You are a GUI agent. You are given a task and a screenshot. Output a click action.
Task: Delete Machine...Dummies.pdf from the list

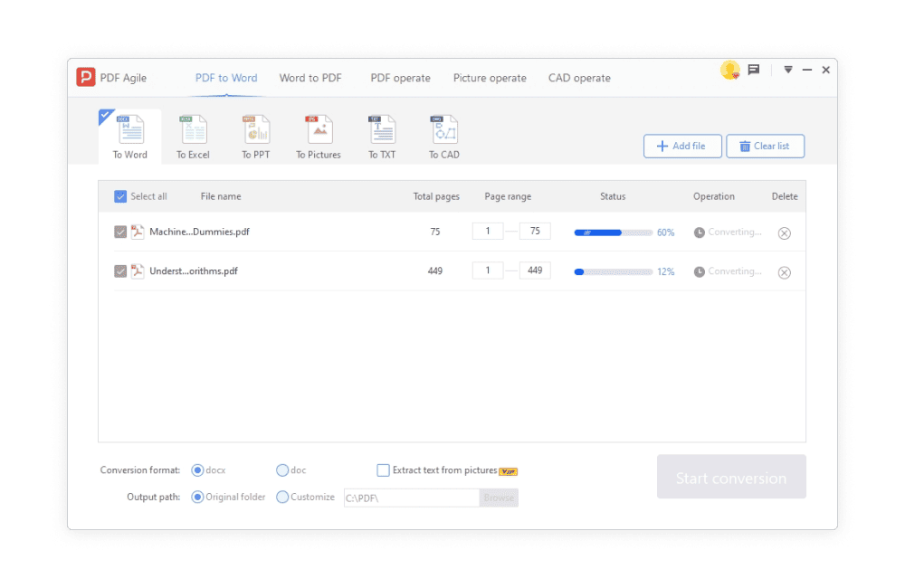point(785,233)
